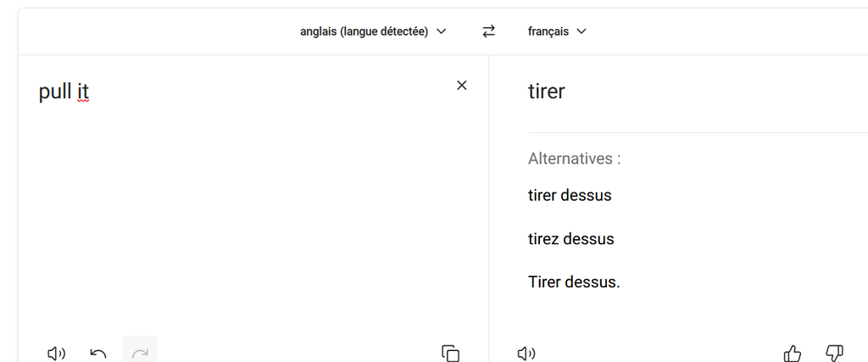Copy text with the copy icon
This screenshot has width=868, height=362.
pyautogui.click(x=450, y=354)
